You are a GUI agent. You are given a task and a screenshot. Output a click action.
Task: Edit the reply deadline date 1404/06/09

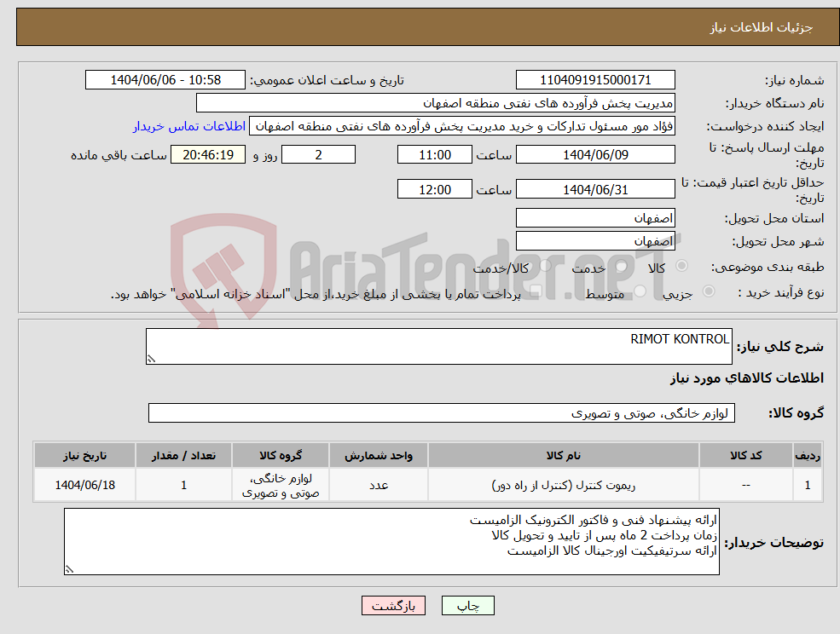pyautogui.click(x=594, y=154)
